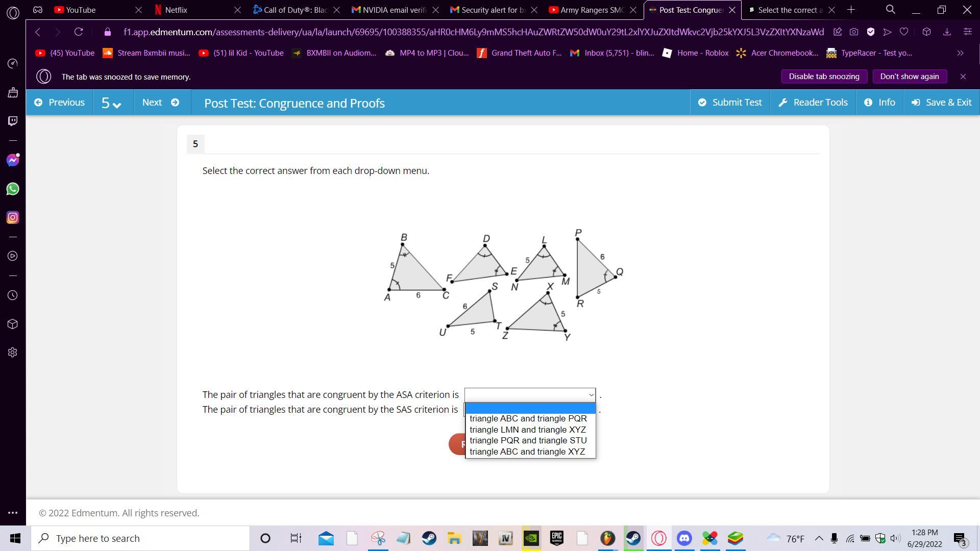Open WhatsApp sidebar panel
The image size is (980, 551).
point(13,189)
